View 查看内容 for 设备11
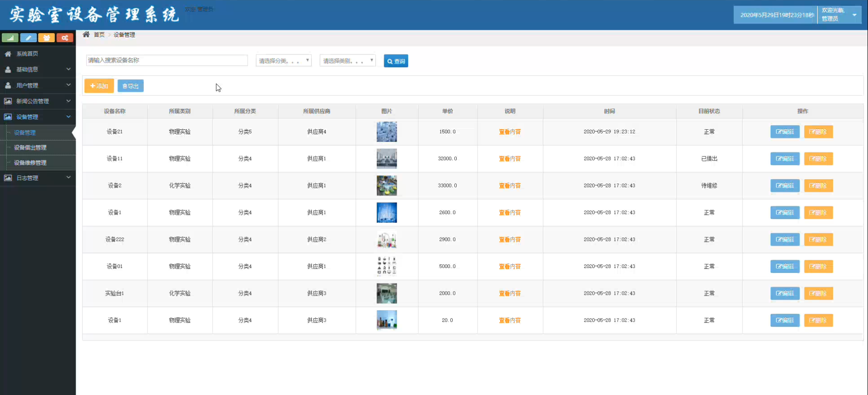Screen dimensions: 868x395 (510, 159)
